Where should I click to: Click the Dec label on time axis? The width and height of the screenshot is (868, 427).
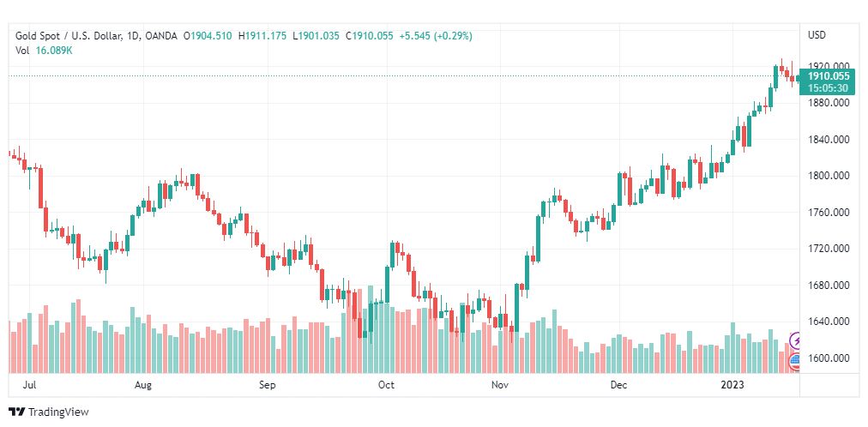619,384
